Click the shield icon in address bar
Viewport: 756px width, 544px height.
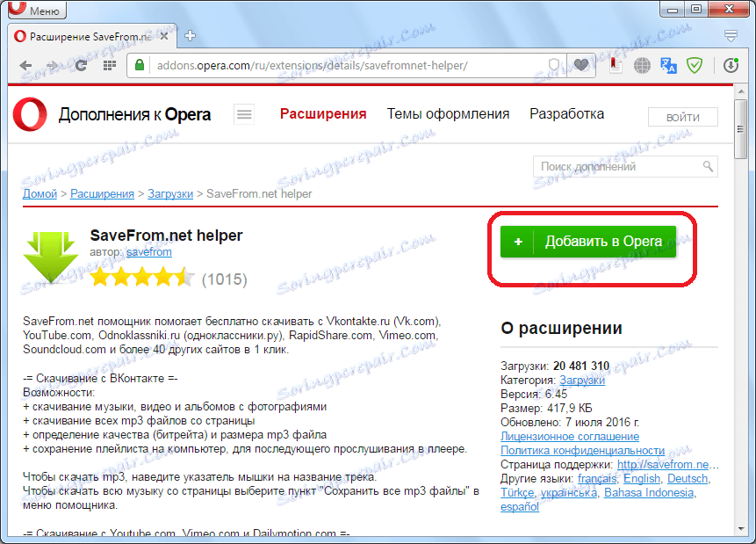click(554, 65)
